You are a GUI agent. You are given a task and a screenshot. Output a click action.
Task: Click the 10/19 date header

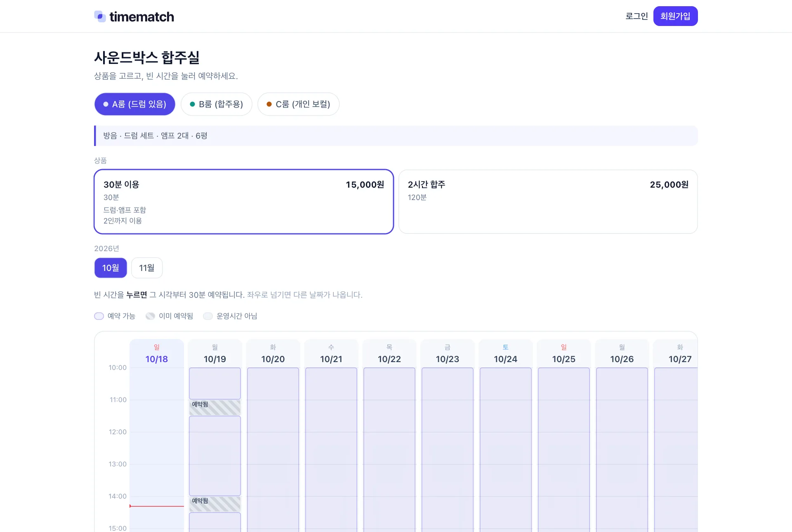coord(215,354)
